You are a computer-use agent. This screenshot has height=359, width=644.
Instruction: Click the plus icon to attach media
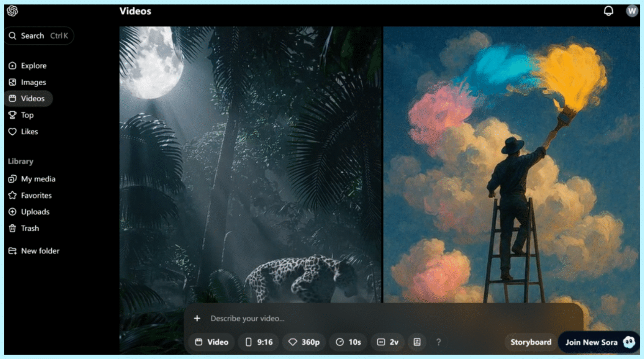click(197, 318)
